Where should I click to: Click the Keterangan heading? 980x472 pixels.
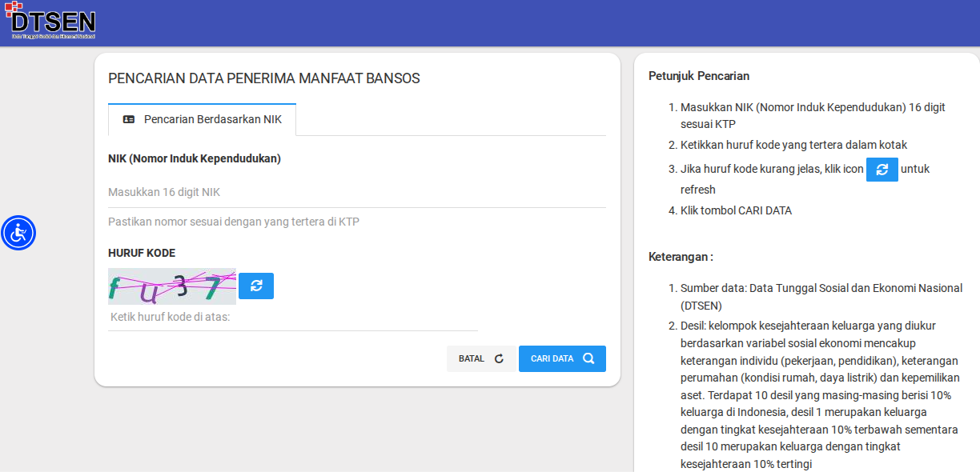(x=681, y=257)
